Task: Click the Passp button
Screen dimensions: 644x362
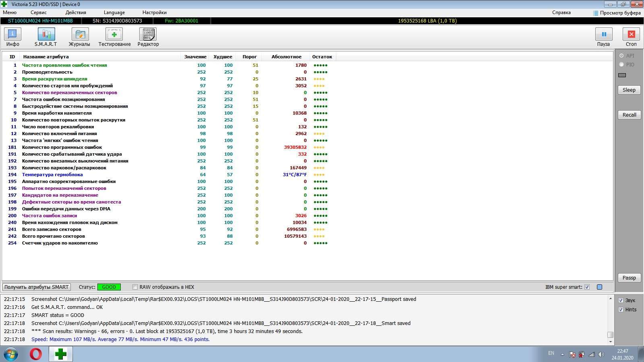Action: click(629, 278)
